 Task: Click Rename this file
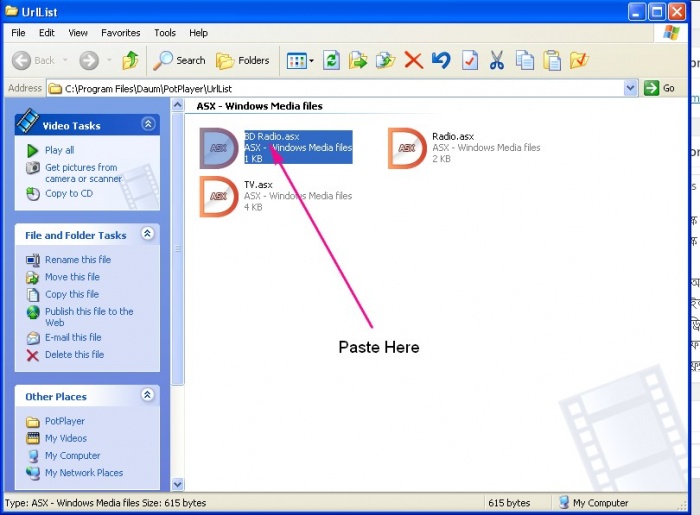pos(78,260)
